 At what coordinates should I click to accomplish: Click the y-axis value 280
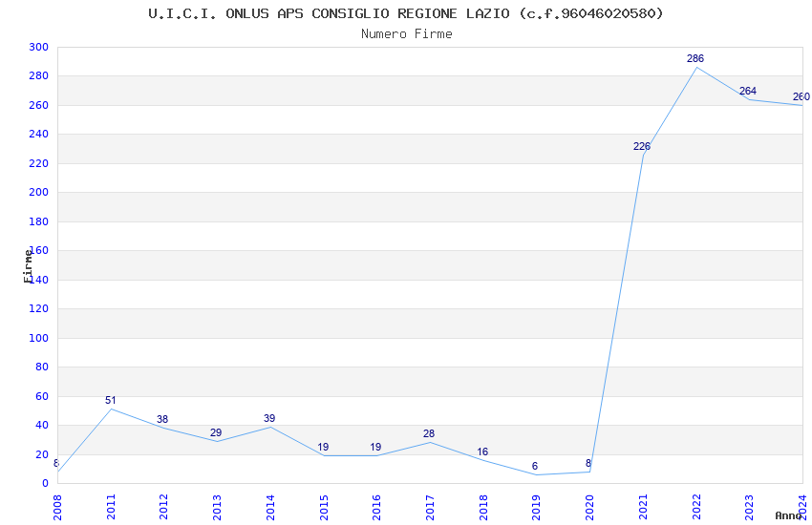(39, 76)
